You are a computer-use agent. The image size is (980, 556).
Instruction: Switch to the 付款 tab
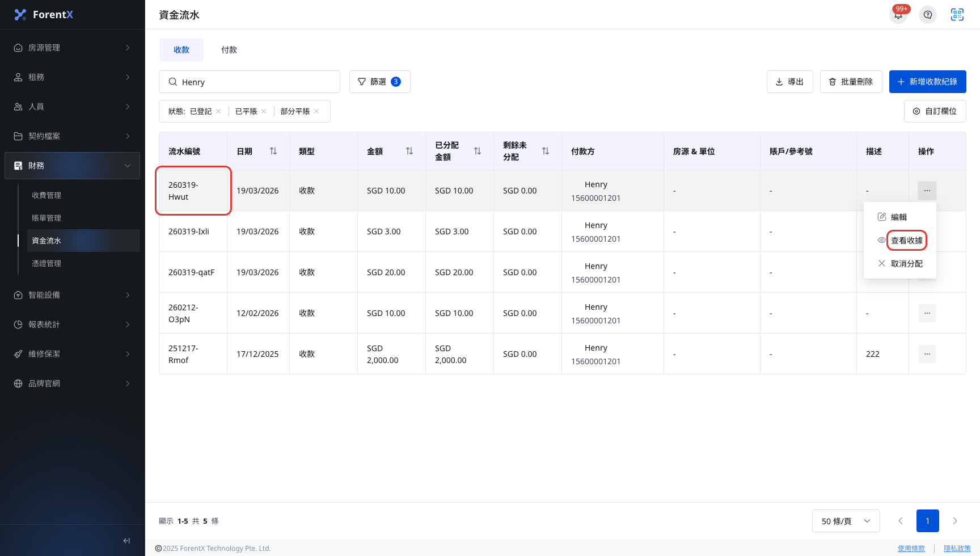pyautogui.click(x=229, y=50)
